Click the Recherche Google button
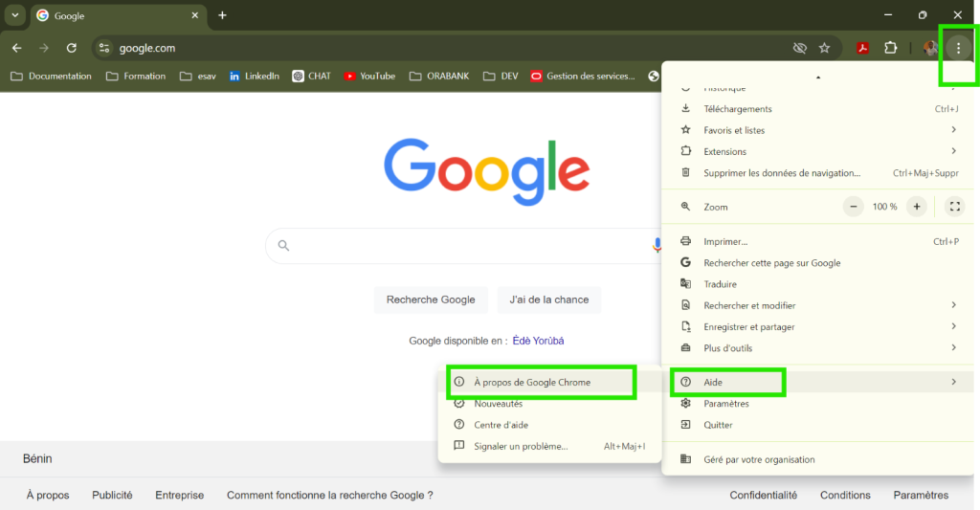 click(x=431, y=299)
